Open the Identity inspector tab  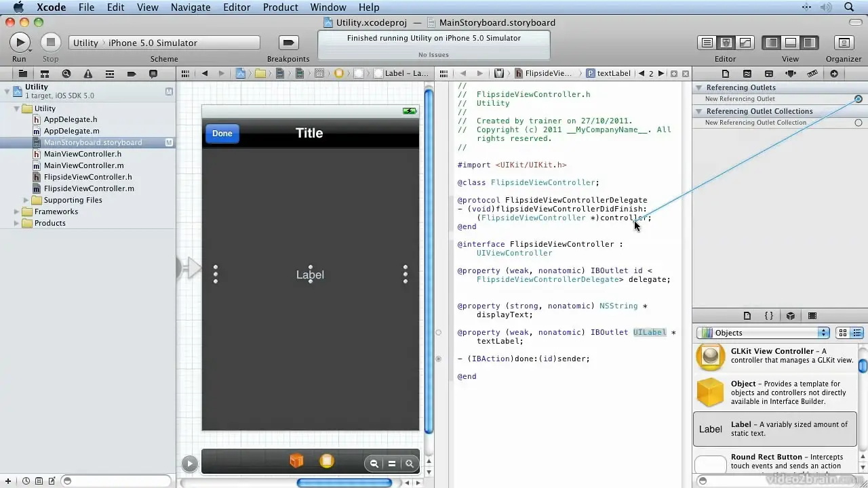pos(768,73)
